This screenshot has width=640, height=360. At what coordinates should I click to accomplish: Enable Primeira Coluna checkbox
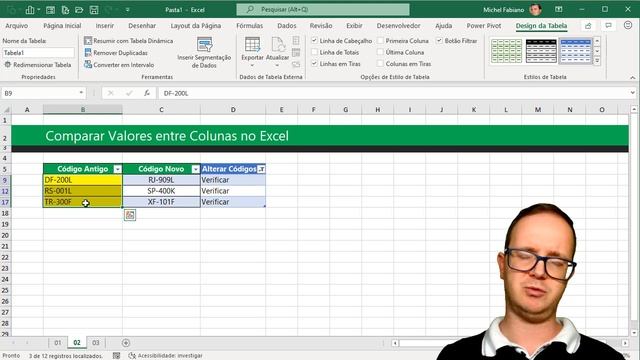click(x=380, y=40)
